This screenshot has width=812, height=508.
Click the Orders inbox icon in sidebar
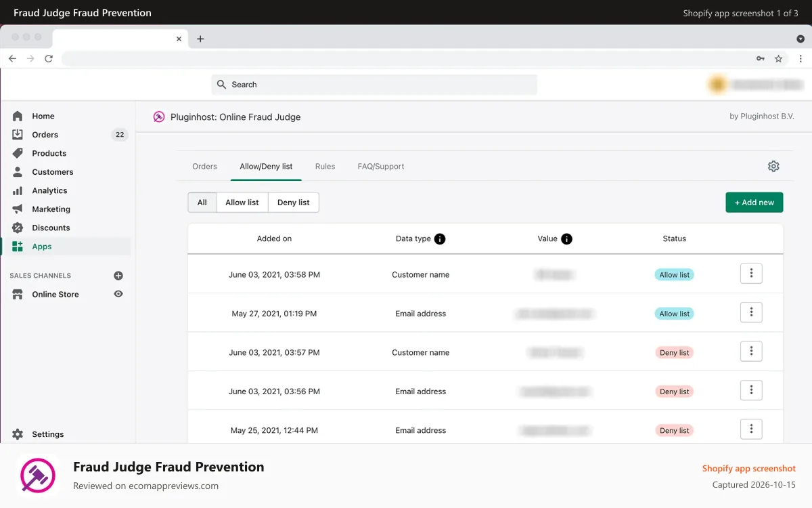click(x=18, y=135)
